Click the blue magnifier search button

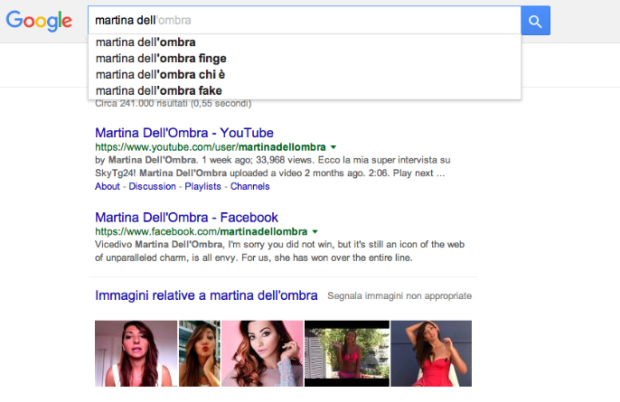(535, 21)
